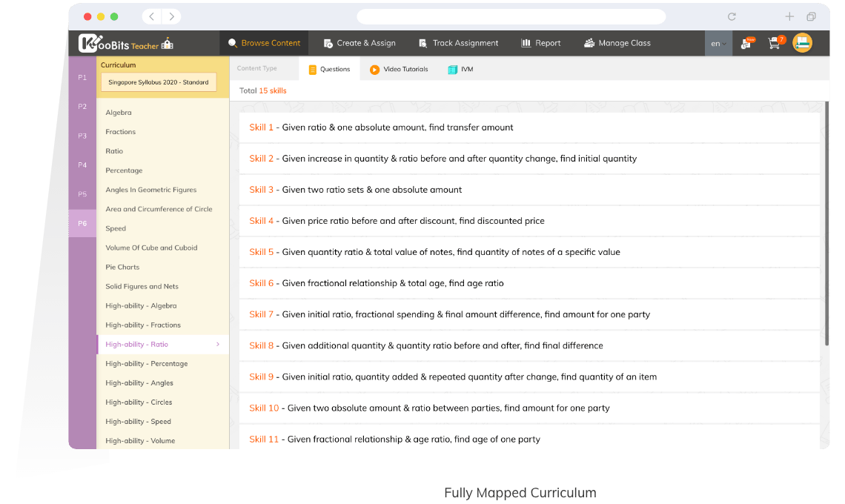Open Skill 2 find initial quantity
Screen dimensions: 845x504
tap(529, 159)
